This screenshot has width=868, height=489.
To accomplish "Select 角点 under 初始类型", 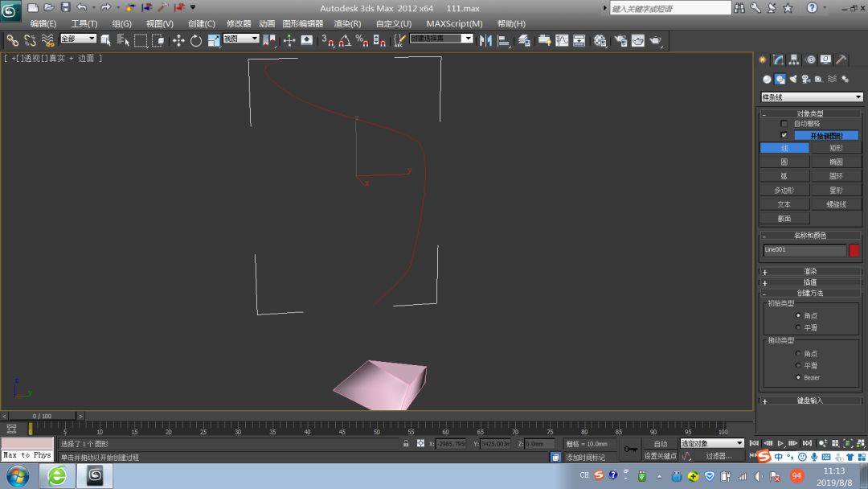I will tap(798, 315).
